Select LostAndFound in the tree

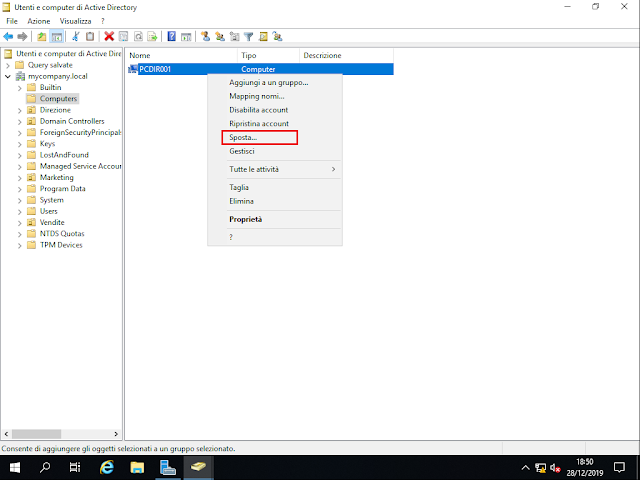point(64,155)
